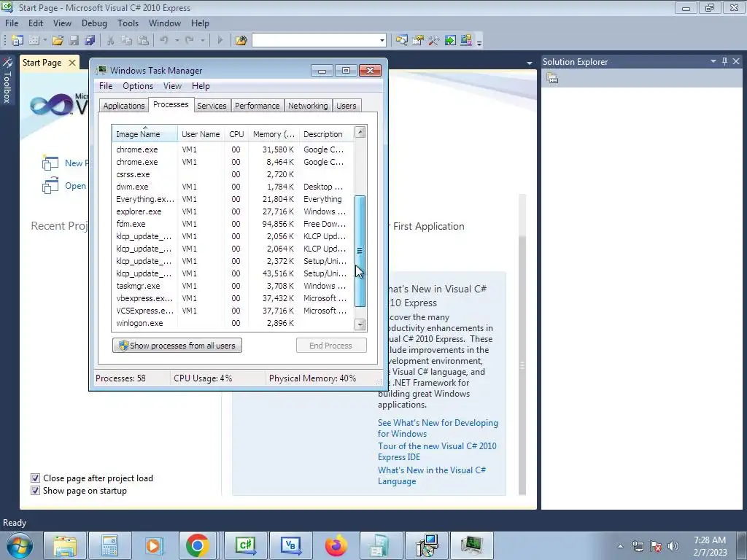The image size is (747, 560).
Task: Open the Add New Item dropdown arrow
Action: pyautogui.click(x=44, y=41)
